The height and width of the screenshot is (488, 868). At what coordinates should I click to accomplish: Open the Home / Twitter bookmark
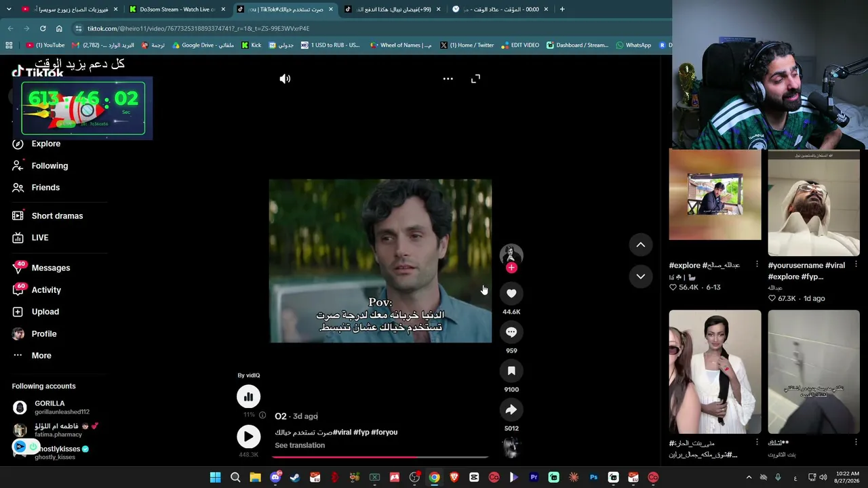pos(467,45)
